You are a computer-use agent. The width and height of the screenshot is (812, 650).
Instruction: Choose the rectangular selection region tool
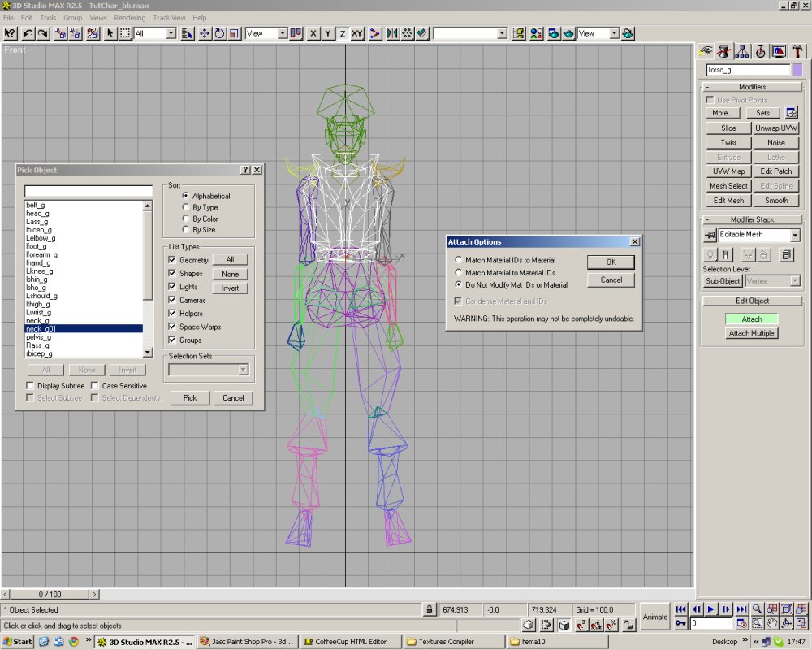[125, 33]
